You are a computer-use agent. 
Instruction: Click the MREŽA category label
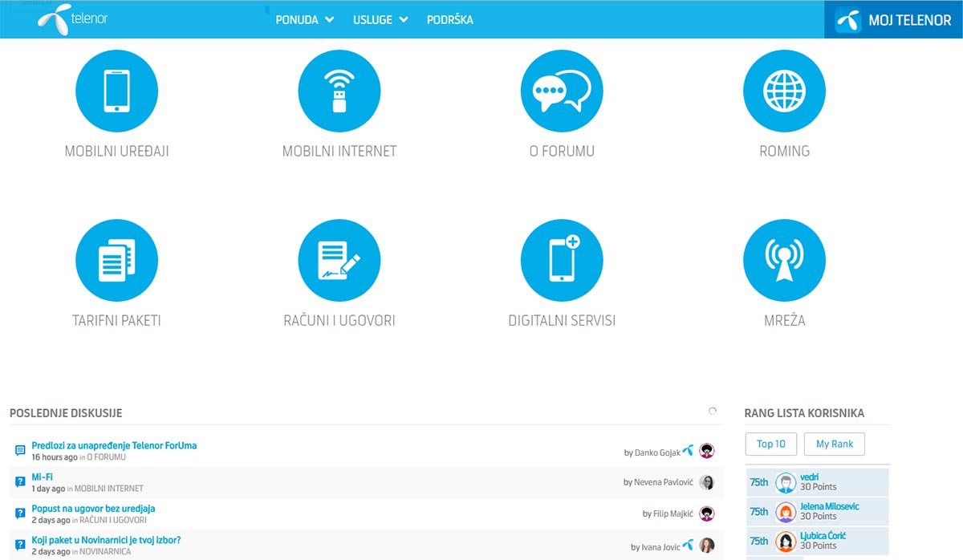784,320
